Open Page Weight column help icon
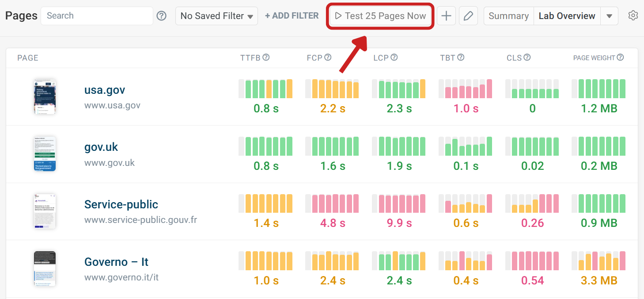Viewport: 644px width, 299px height. point(620,57)
